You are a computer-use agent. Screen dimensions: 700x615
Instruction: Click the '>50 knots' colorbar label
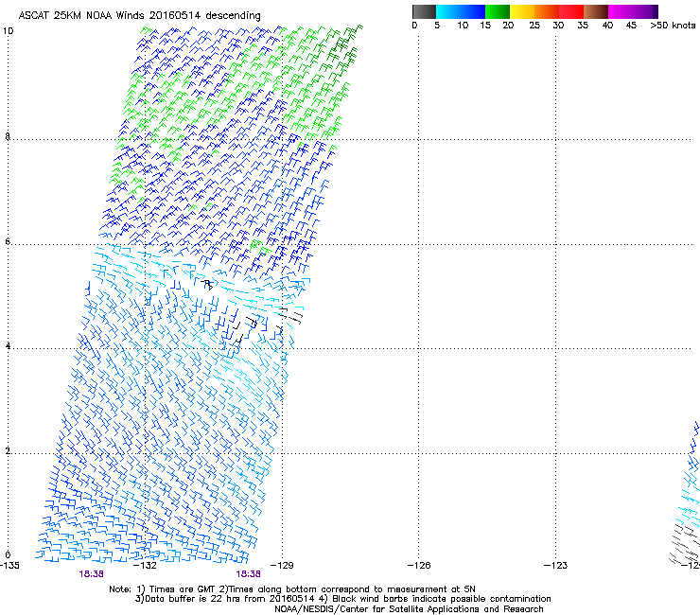673,26
